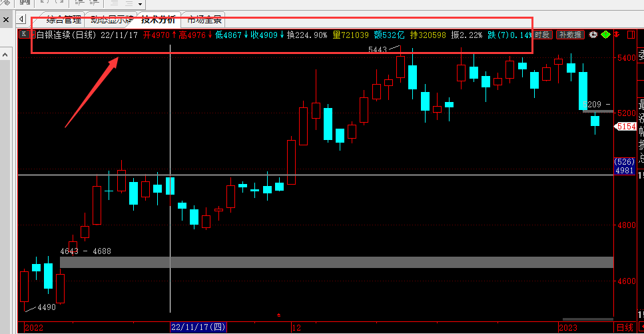Click the current price tag 5154

click(626, 127)
